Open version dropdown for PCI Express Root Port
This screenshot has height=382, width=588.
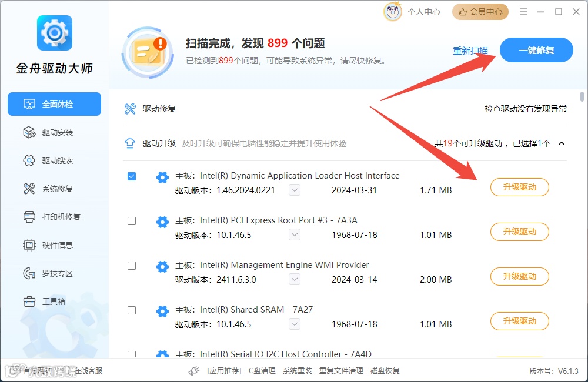pos(295,234)
